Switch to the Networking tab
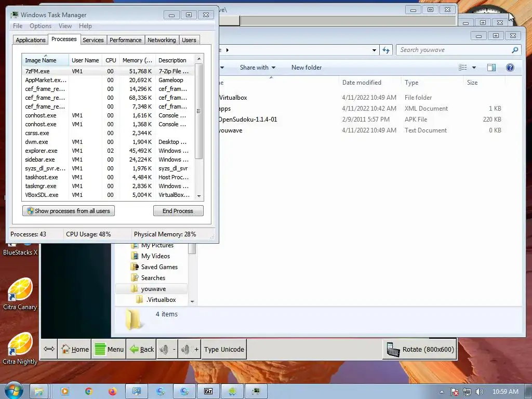The height and width of the screenshot is (399, 532). click(162, 40)
